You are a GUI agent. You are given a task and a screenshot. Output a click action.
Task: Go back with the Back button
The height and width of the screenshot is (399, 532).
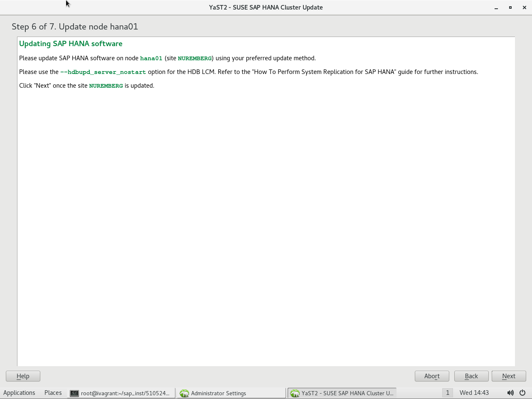coord(471,376)
